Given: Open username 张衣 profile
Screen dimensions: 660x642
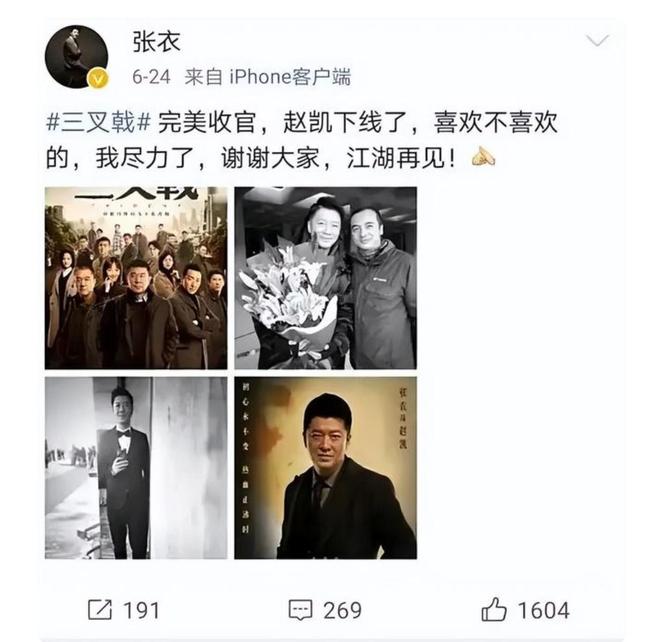Looking at the screenshot, I should (x=157, y=42).
